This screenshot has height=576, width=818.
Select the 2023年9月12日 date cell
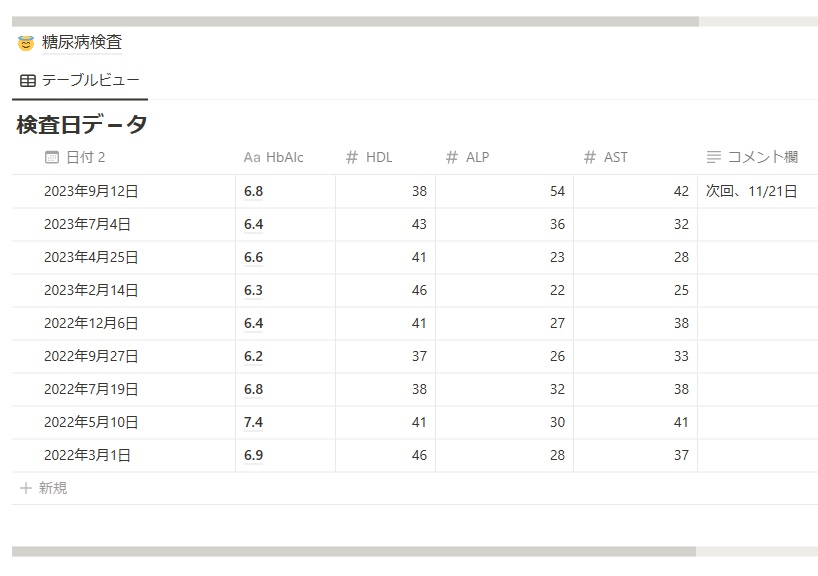pos(124,191)
